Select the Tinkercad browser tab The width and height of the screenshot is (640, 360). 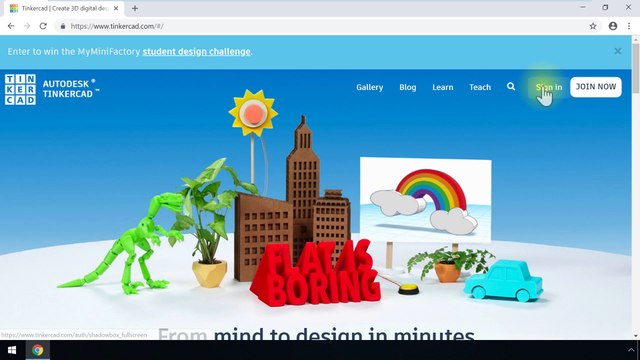(63, 8)
